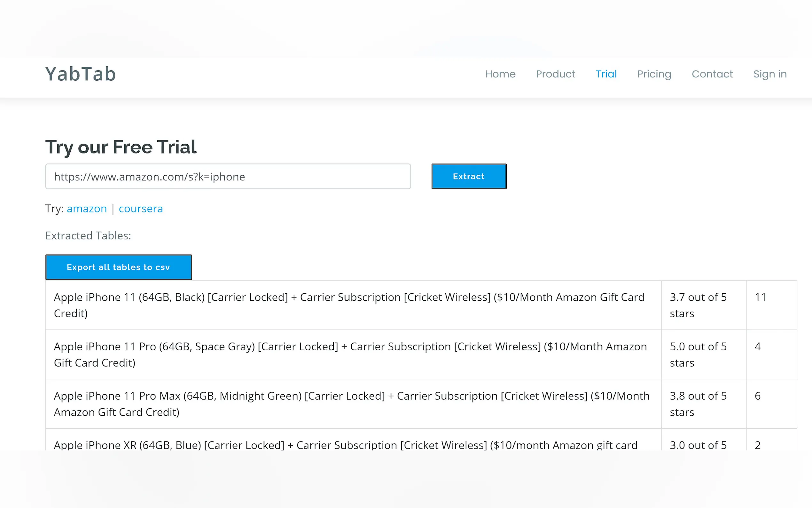Open the Home nav link
Image resolution: width=812 pixels, height=508 pixels.
[x=500, y=74]
